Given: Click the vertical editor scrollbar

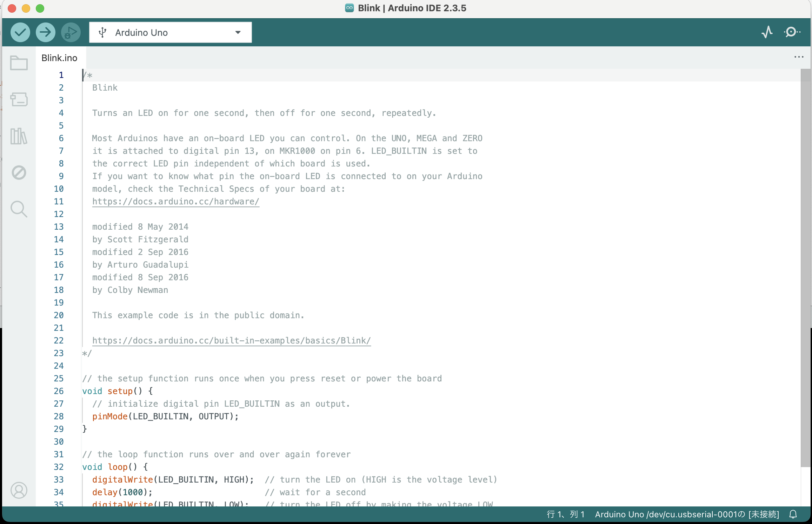Looking at the screenshot, I should pos(806,267).
